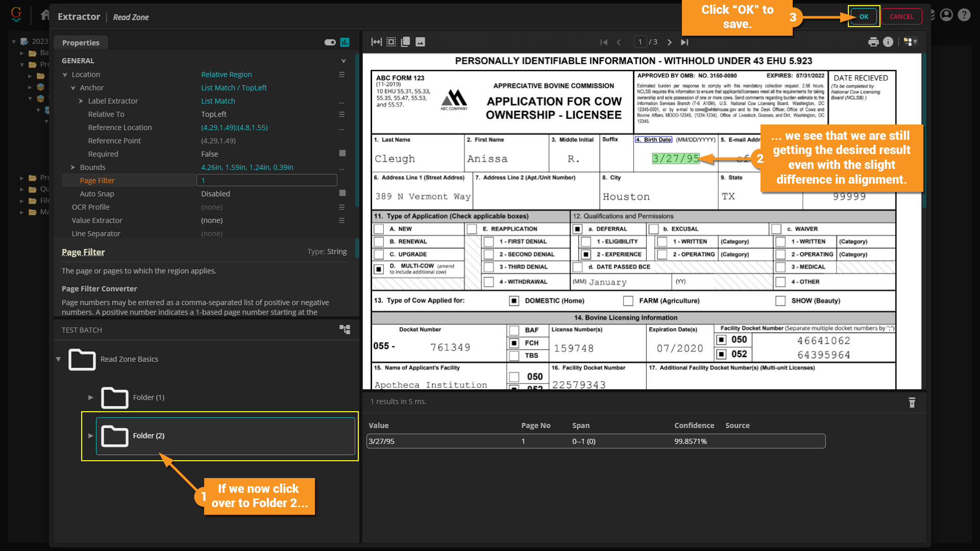Click the Page Filter input field
Image resolution: width=980 pixels, height=551 pixels.
pyautogui.click(x=266, y=180)
